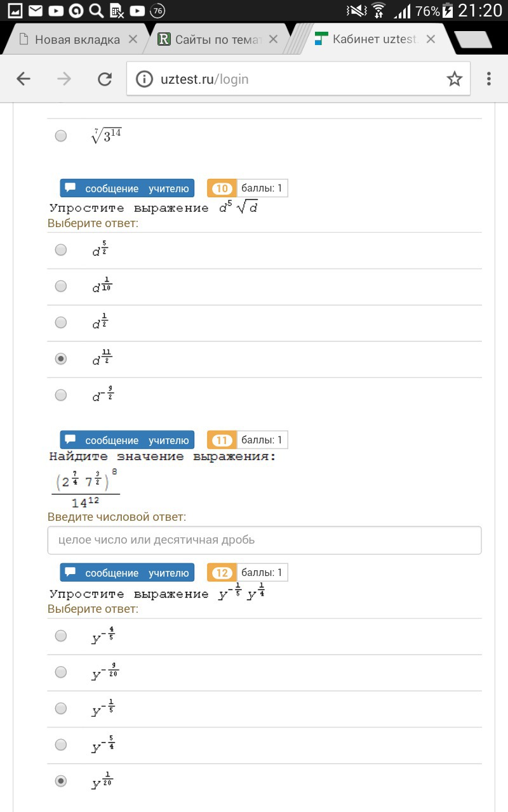Pick the seventh root of 3^14 option
This screenshot has height=812, width=508.
pos(61,136)
